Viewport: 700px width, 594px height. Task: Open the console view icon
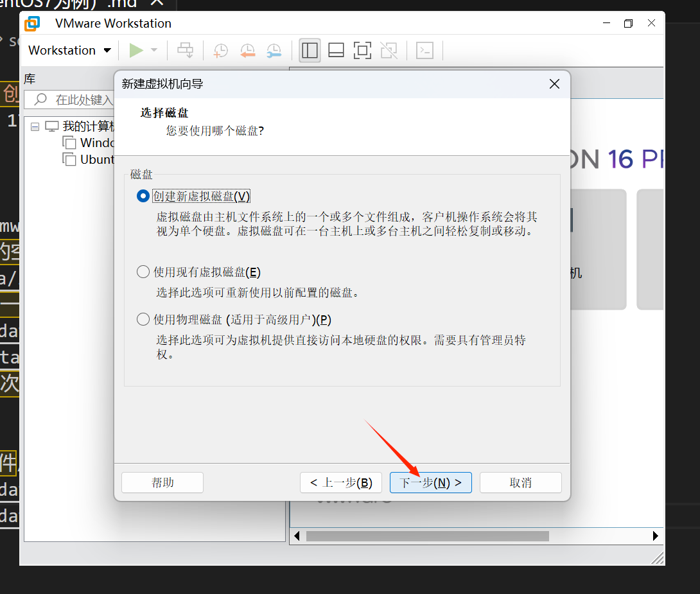(424, 51)
